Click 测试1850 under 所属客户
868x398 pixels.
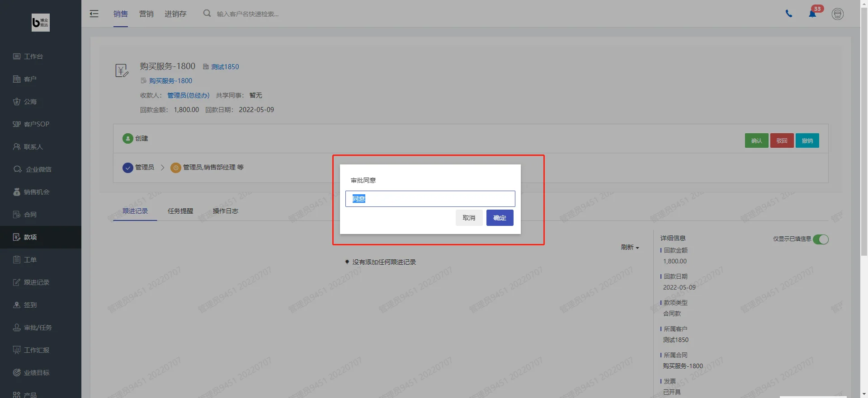[676, 340]
